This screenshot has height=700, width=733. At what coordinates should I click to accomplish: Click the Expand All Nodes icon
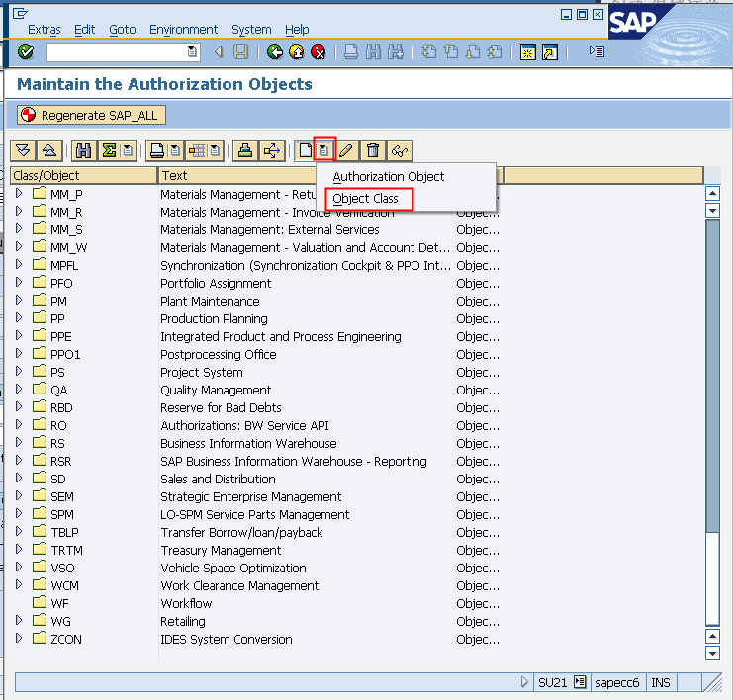[23, 151]
